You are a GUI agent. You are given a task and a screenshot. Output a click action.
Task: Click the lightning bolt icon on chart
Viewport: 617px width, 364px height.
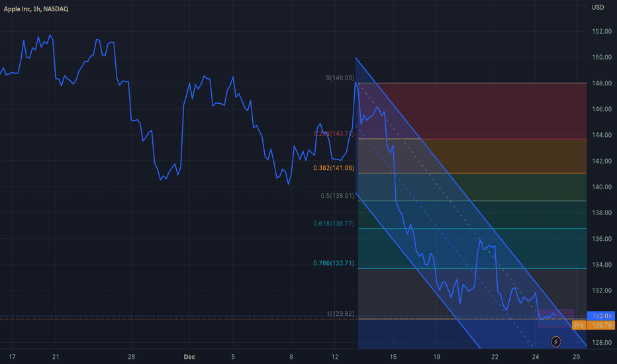click(555, 341)
